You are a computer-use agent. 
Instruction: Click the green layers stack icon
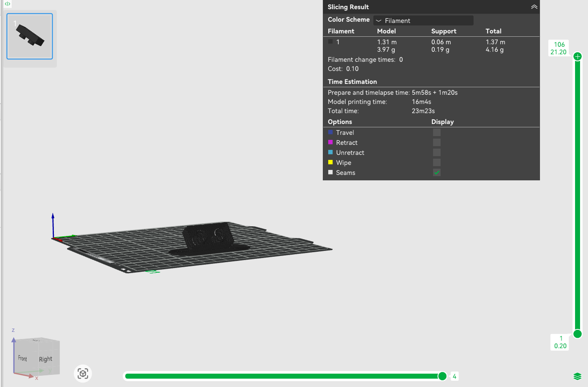click(x=577, y=376)
